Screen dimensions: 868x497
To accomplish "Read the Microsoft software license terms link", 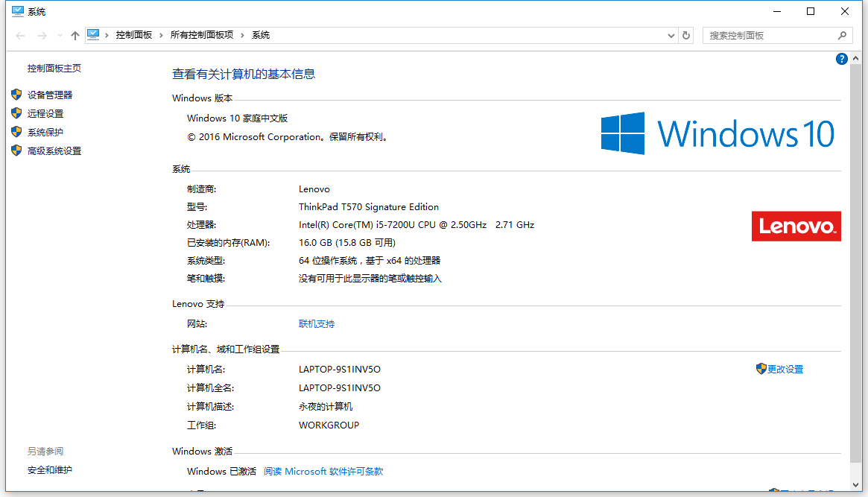I will pos(323,472).
